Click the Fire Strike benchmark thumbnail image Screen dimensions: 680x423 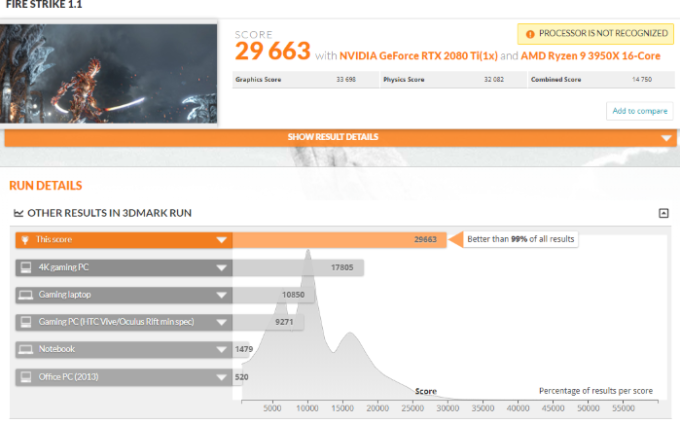click(108, 73)
